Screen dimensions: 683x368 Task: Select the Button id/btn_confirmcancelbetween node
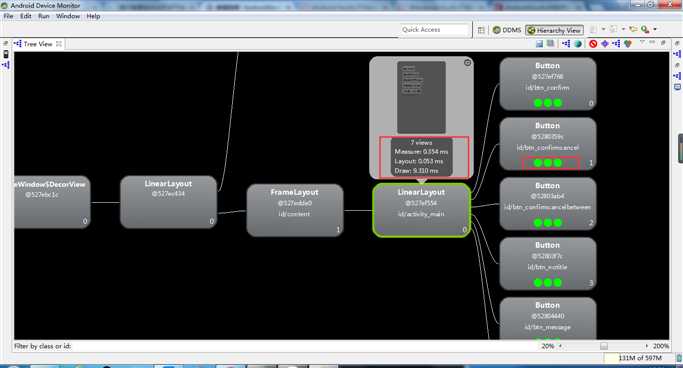pos(548,203)
